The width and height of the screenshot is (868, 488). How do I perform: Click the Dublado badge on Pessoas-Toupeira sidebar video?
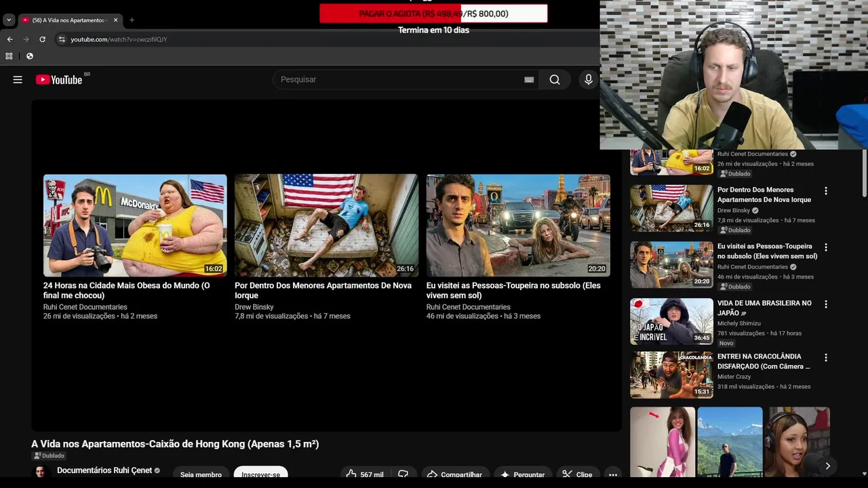coord(735,287)
